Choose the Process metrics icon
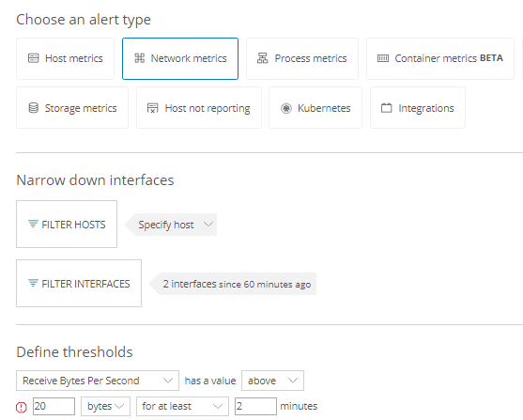 click(263, 58)
